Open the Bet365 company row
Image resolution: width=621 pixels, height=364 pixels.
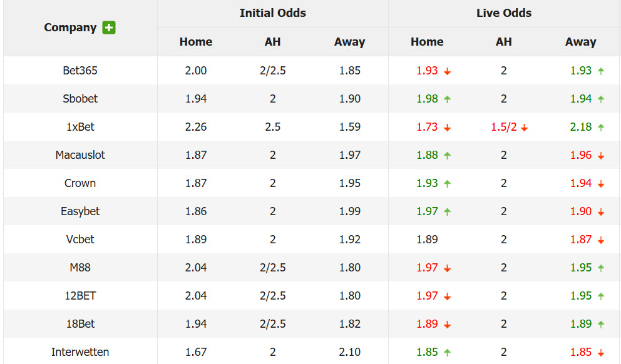click(x=310, y=71)
